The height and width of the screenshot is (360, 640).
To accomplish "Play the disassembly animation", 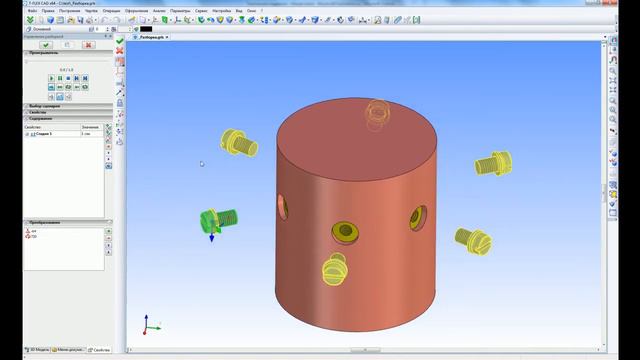I will tap(51, 78).
